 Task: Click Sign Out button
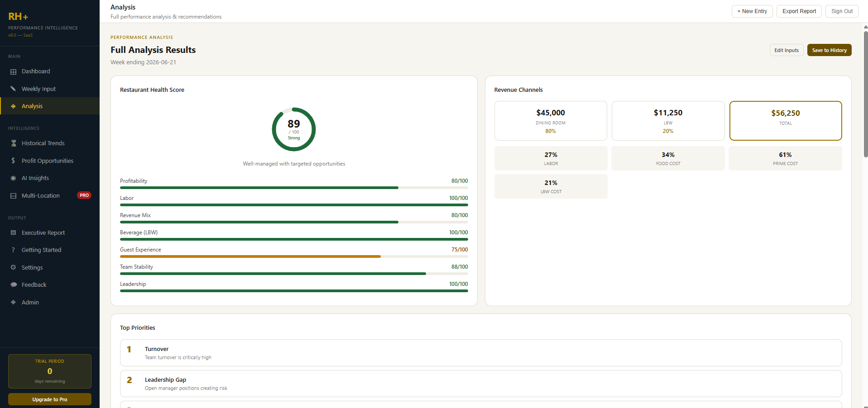tap(842, 11)
